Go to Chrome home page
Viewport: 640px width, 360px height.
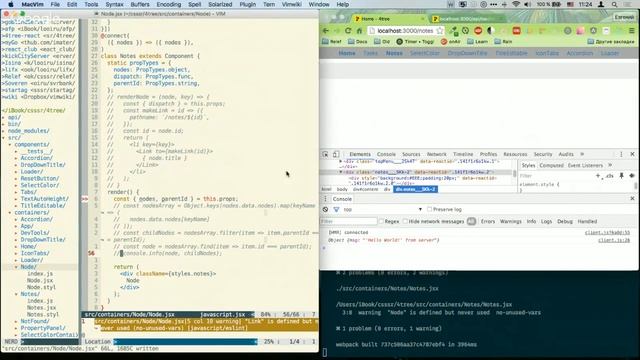pyautogui.click(x=359, y=31)
